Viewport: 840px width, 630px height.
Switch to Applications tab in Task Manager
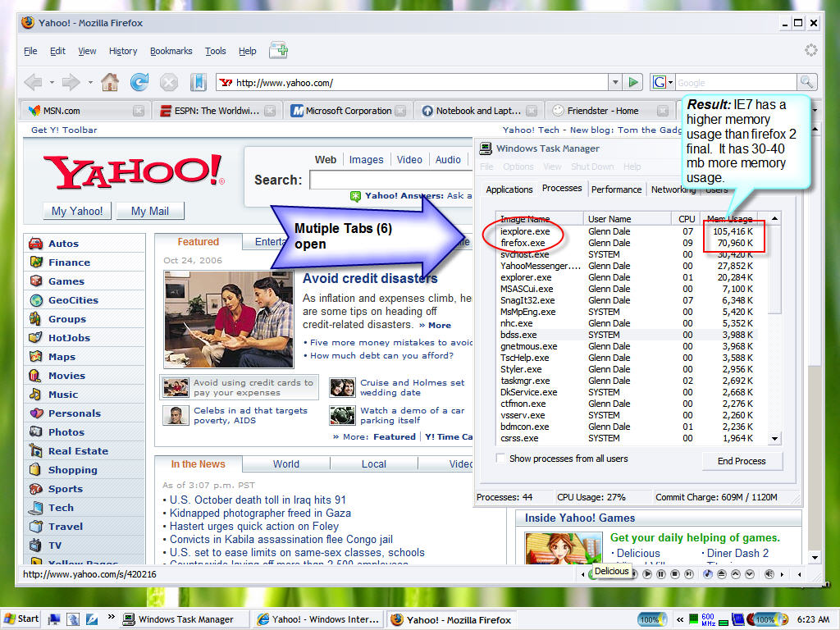pyautogui.click(x=509, y=189)
